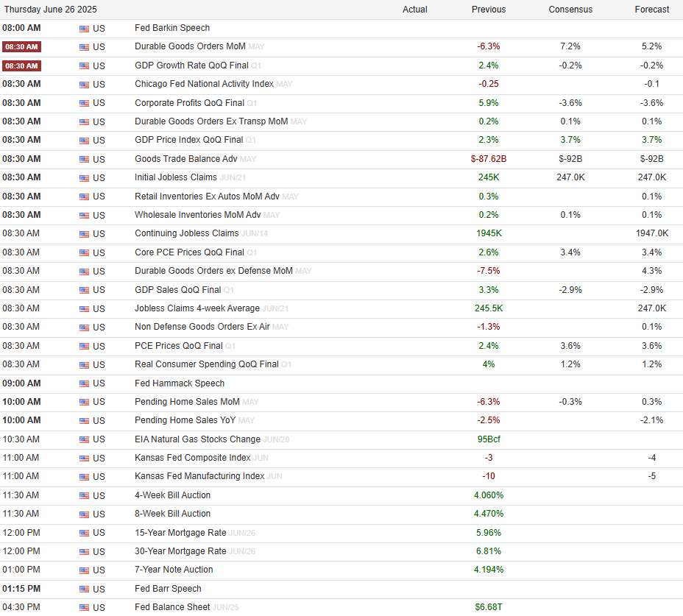Click consensus value 247.0K
Screen dimensions: 683x616
click(x=570, y=177)
